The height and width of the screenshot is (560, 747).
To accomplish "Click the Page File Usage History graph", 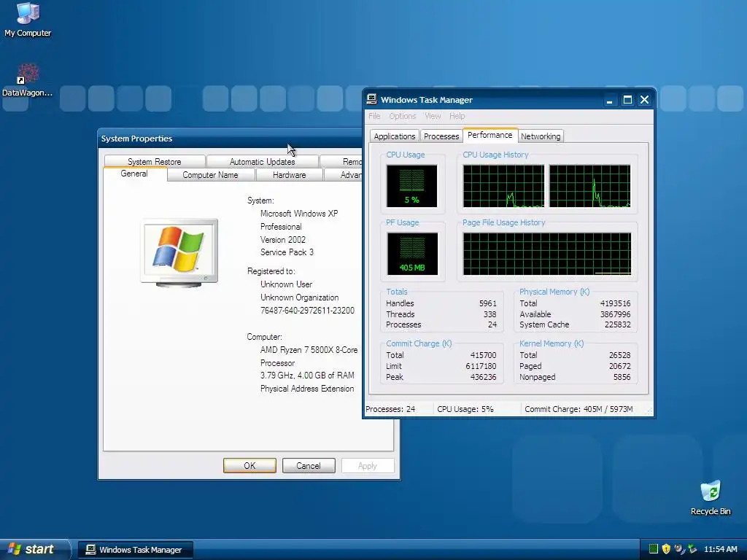I will point(547,253).
